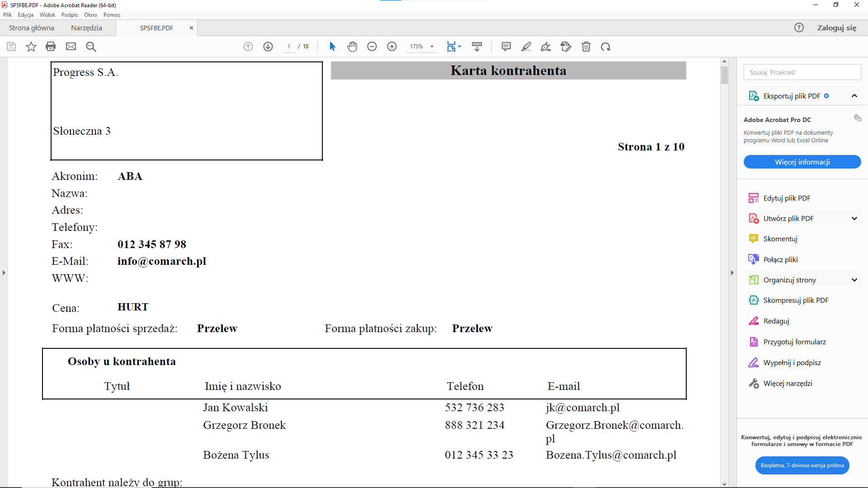Rotate the view with the circular arrow icon
The image size is (868, 488).
coord(606,47)
